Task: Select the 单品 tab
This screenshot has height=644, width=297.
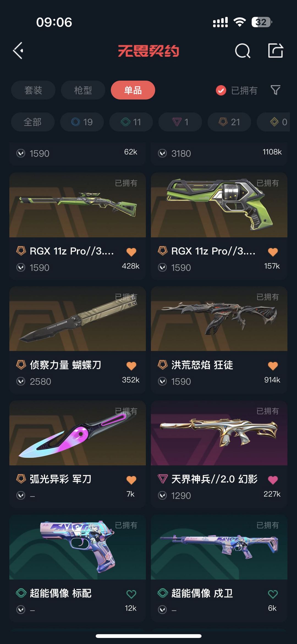Action: point(133,90)
